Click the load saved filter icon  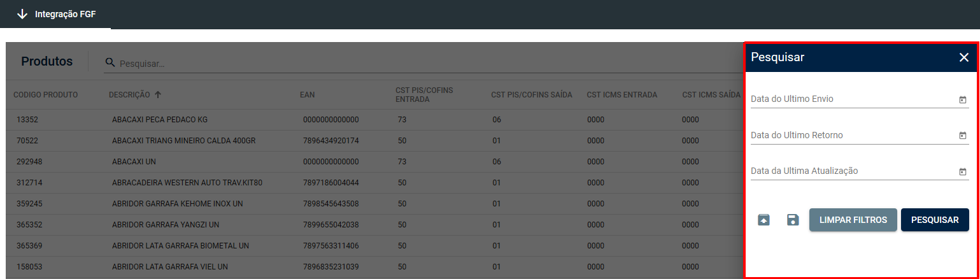(x=763, y=220)
